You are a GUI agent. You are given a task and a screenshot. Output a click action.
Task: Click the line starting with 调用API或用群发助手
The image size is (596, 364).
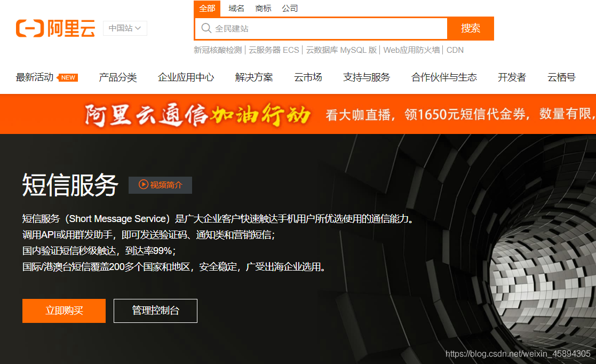pyautogui.click(x=148, y=235)
